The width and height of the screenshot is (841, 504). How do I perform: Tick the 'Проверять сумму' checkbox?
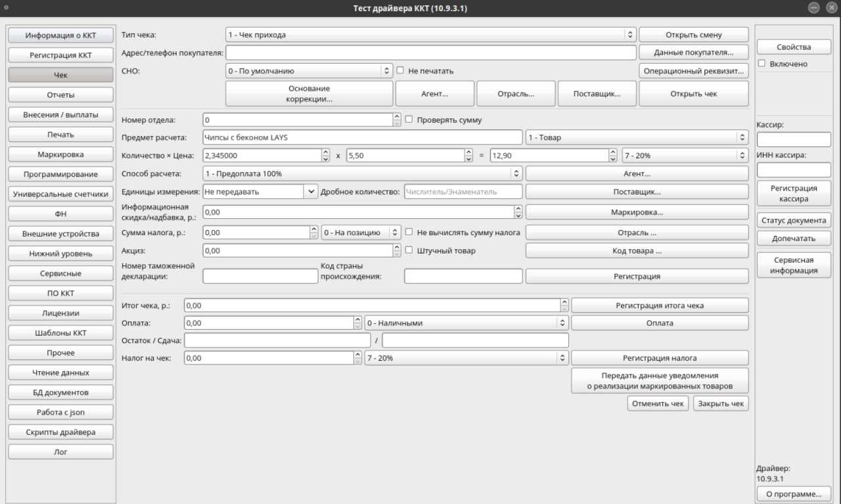(409, 120)
